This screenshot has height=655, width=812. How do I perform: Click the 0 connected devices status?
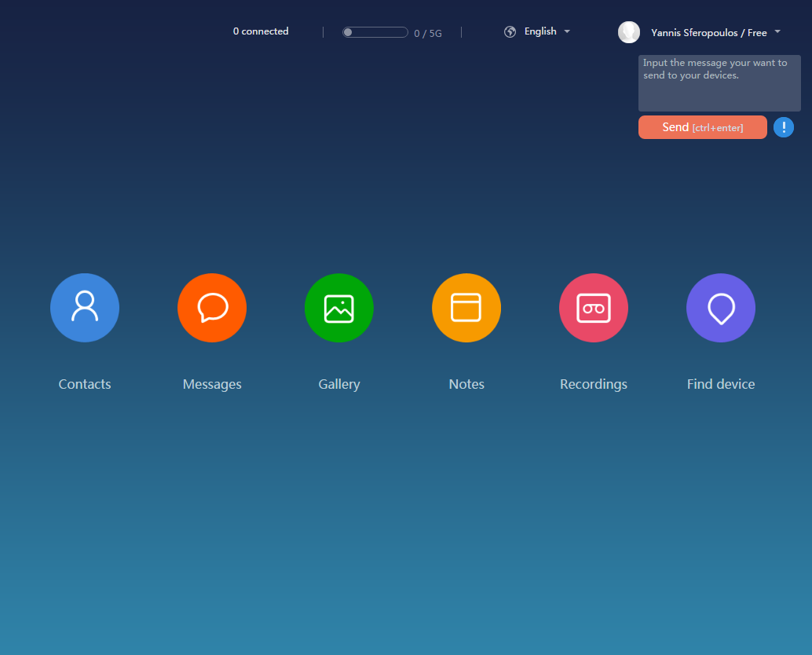pos(261,31)
